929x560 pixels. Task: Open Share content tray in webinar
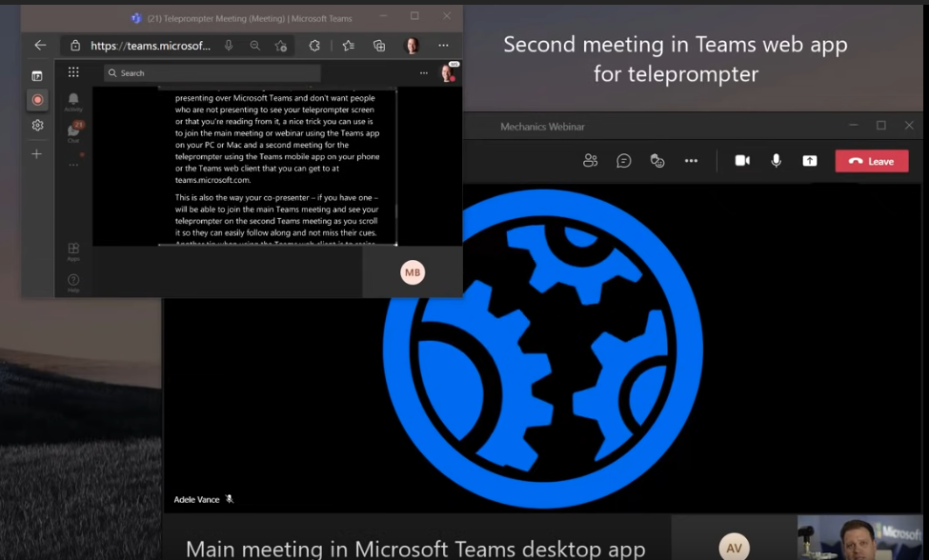pos(809,161)
